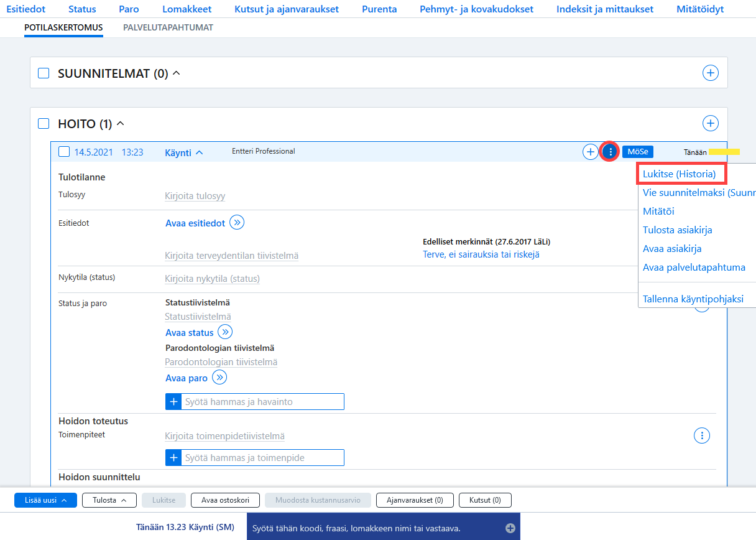Click plus icon in Käynti visit row
The height and width of the screenshot is (540, 756).
[590, 152]
